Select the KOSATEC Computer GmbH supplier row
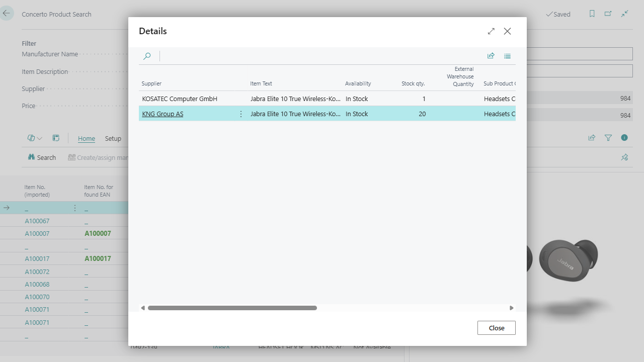This screenshot has height=362, width=644. coord(327,99)
